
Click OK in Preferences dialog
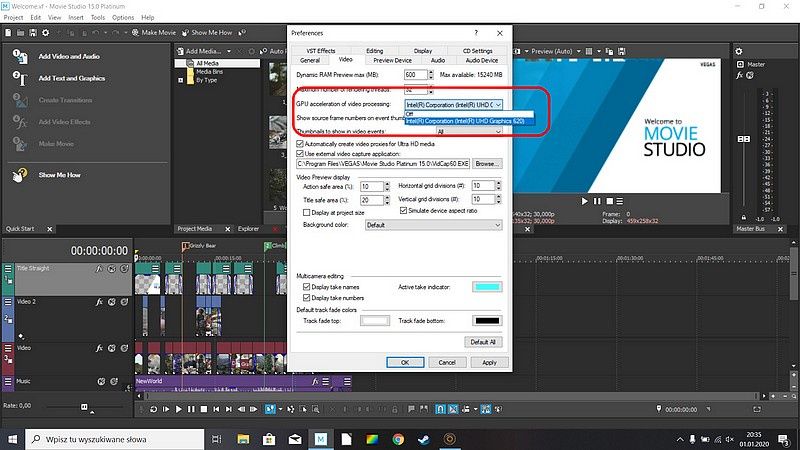405,362
